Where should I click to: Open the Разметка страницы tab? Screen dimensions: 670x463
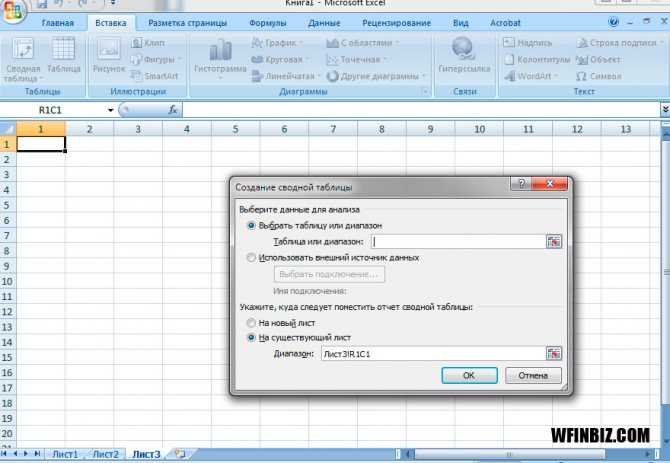[x=187, y=23]
